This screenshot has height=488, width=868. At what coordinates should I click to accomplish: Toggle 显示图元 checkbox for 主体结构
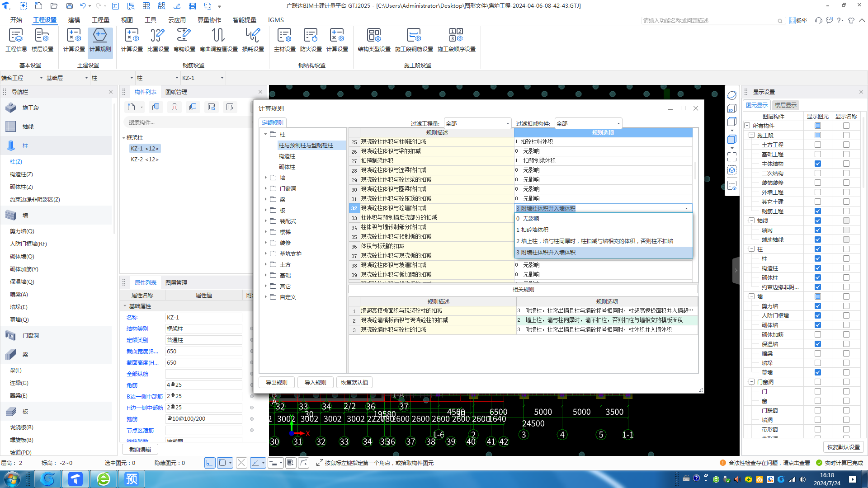pos(818,164)
